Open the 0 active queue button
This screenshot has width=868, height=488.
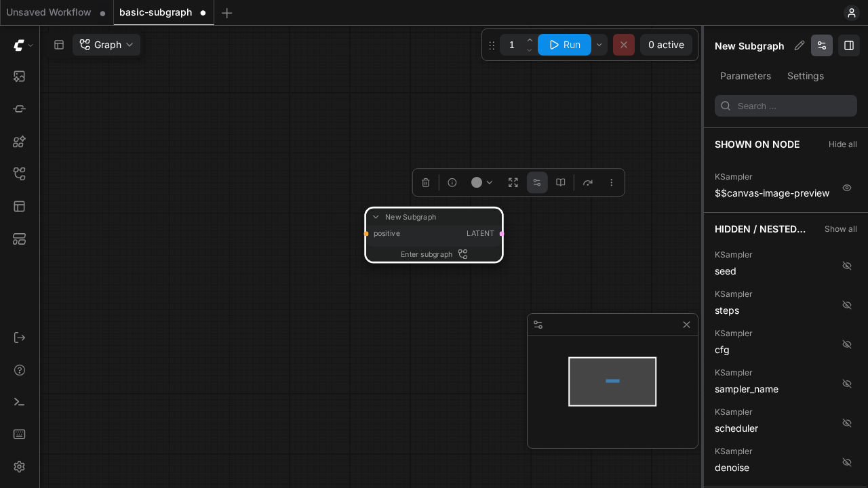(666, 45)
